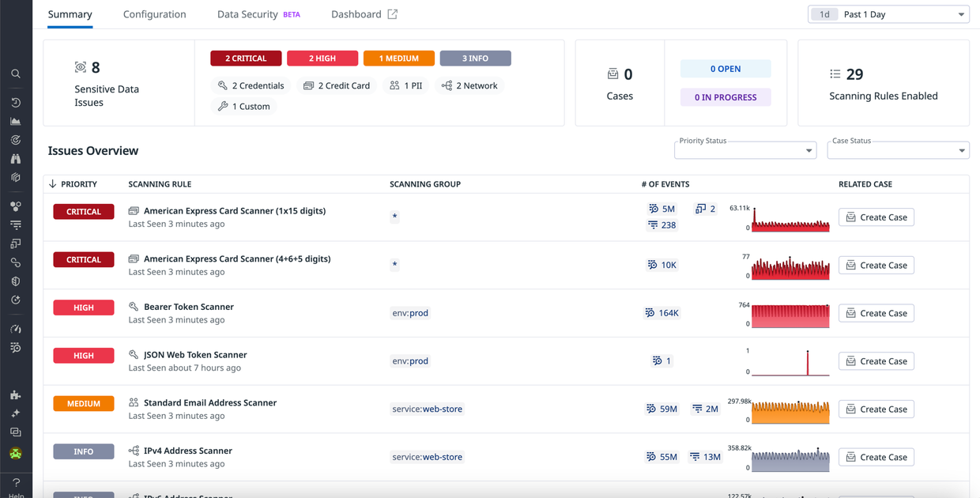The image size is (980, 498).
Task: Click the 0 IN PROGRESS cases button
Action: coord(725,97)
